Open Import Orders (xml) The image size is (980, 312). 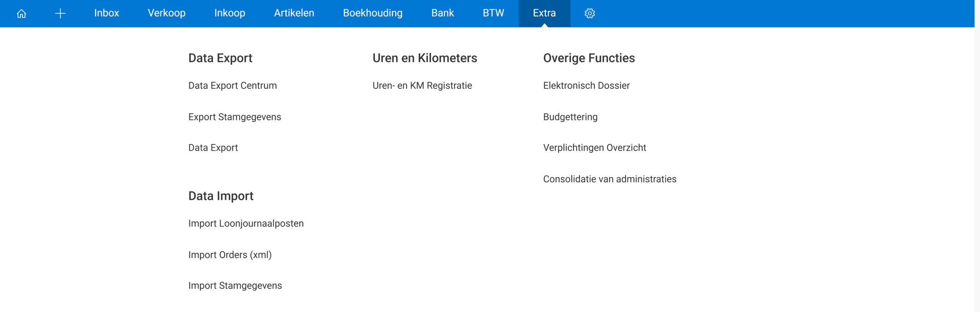pos(230,255)
